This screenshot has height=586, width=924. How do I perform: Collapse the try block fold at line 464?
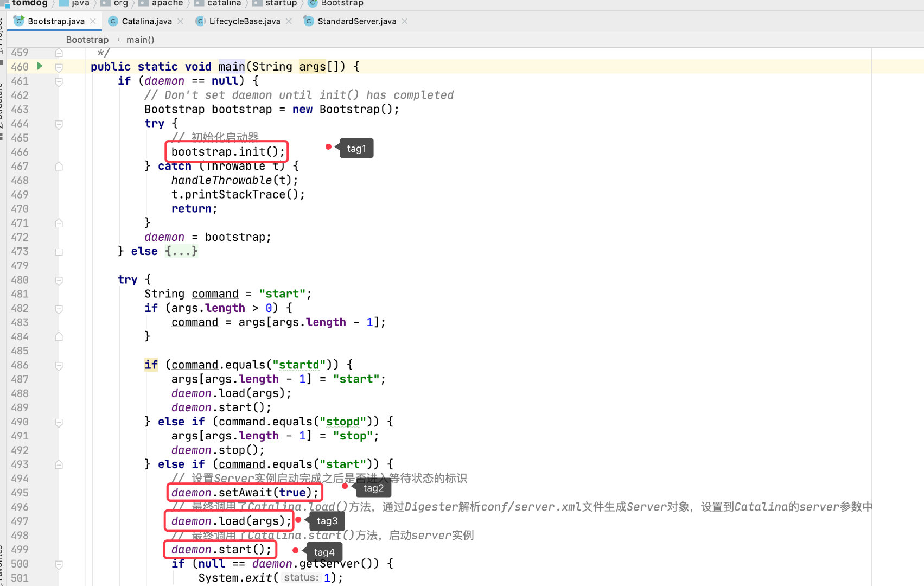coord(59,124)
